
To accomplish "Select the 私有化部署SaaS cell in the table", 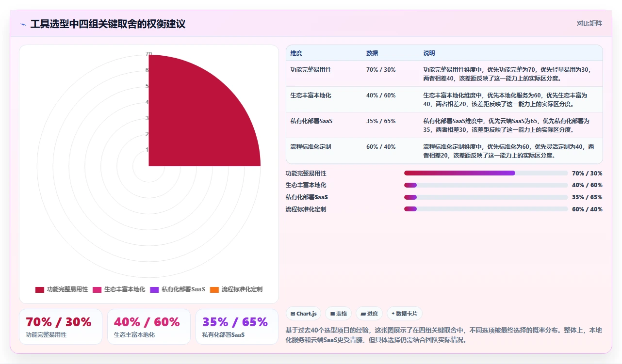I will [324, 125].
